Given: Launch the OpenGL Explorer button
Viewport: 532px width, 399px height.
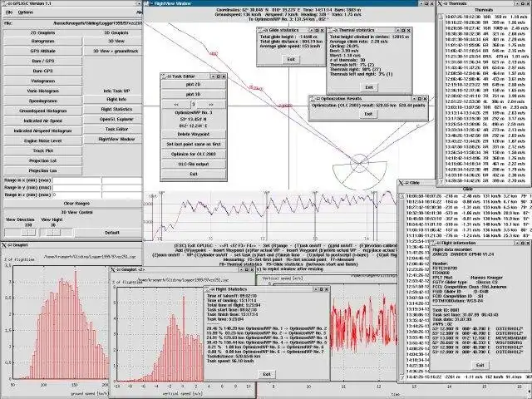Looking at the screenshot, I should point(116,119).
